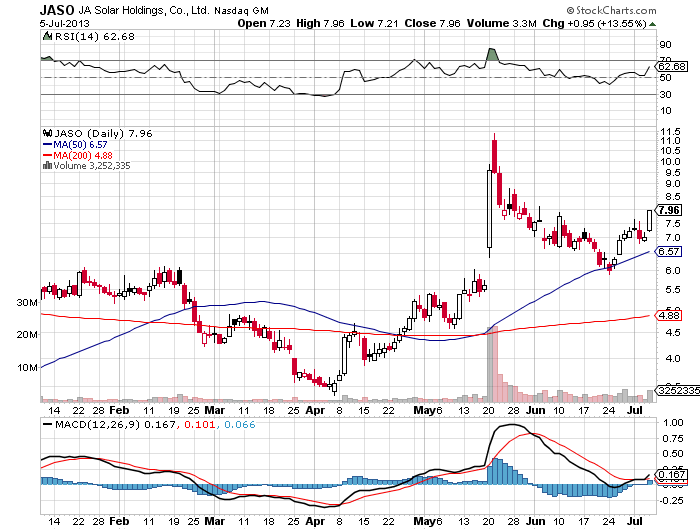Click the JASO ticker symbol title
700x530 pixels.
(x=57, y=9)
